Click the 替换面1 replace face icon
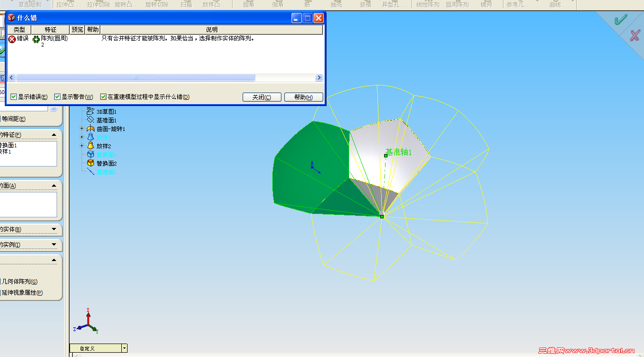Viewport: 644px width, 357px height. click(x=91, y=155)
